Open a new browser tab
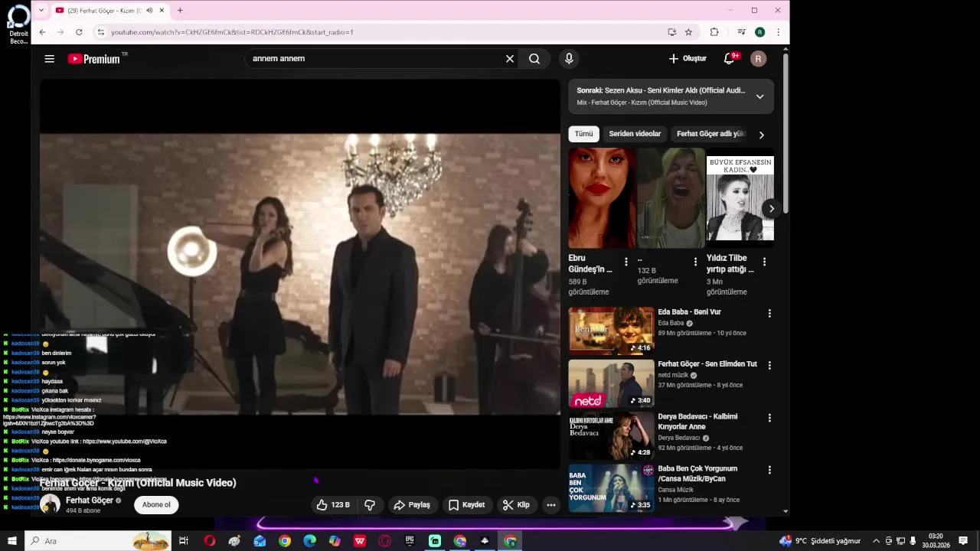980x551 pixels. tap(180, 11)
